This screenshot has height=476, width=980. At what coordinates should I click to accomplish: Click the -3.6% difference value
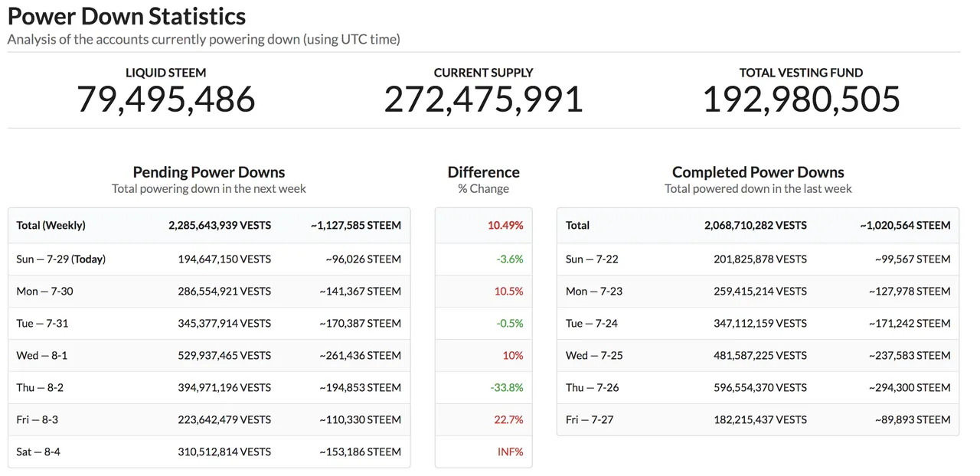point(510,259)
